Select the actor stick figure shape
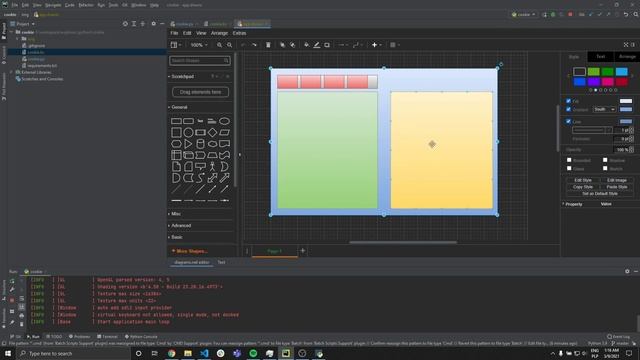Image resolution: width=640 pixels, height=360 pixels. pos(212,167)
